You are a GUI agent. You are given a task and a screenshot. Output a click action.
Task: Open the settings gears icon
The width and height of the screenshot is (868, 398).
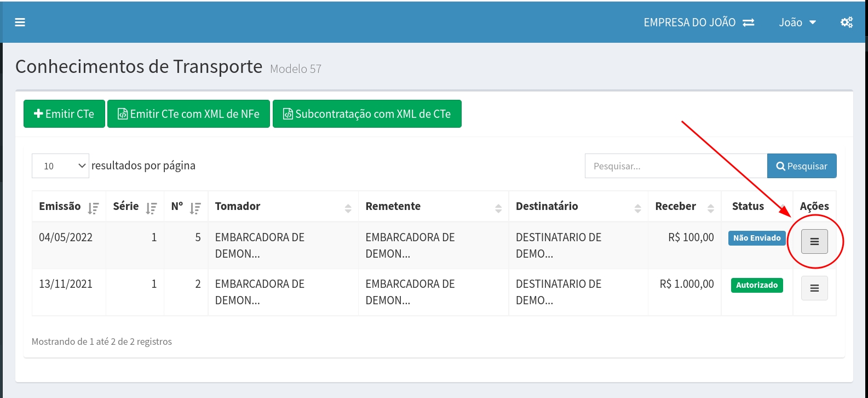pos(846,22)
